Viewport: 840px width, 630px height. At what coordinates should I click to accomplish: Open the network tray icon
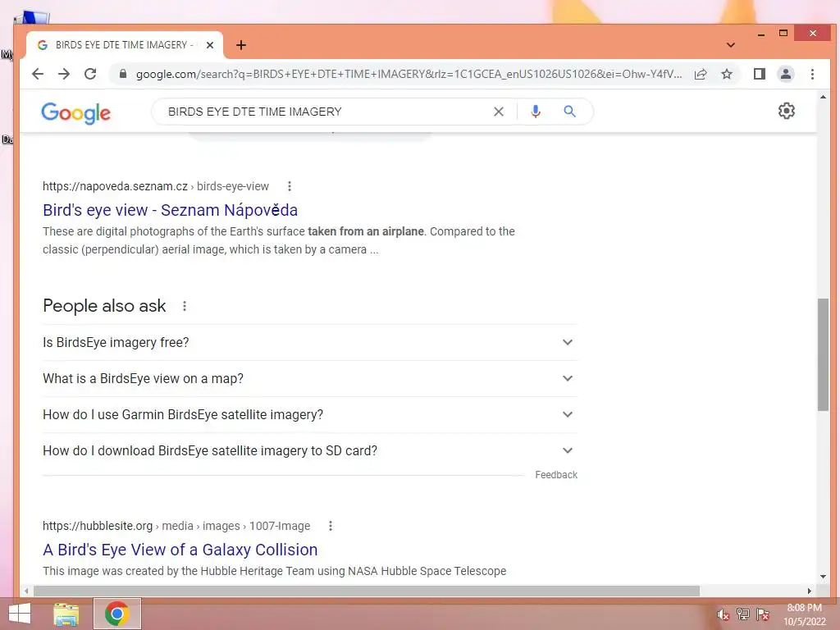[742, 614]
